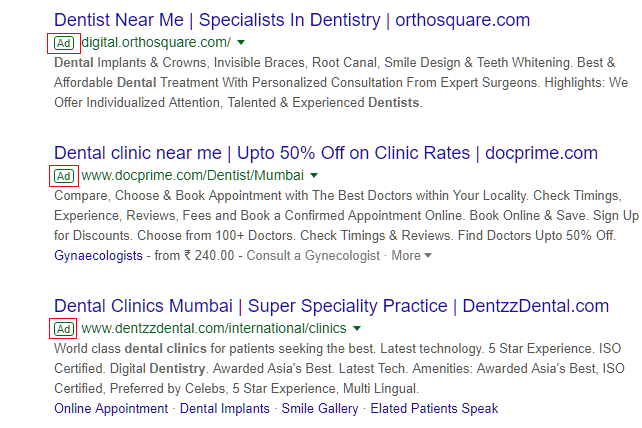Expand the dropdown arrow after digital.orthosquare.com/
The image size is (642, 428).
[243, 43]
